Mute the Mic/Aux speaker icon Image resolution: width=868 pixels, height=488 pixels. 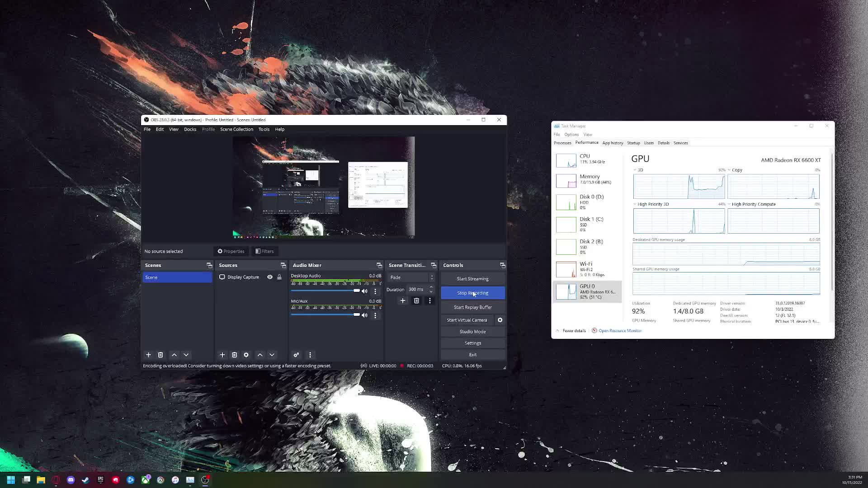point(364,315)
